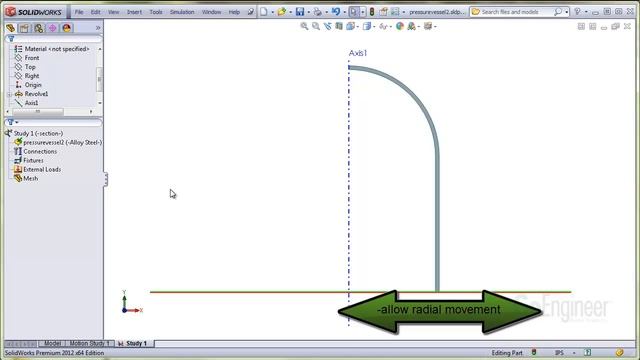Viewport: 640px width, 360px height.
Task: Open the File Properties icon
Action: tap(383, 12)
